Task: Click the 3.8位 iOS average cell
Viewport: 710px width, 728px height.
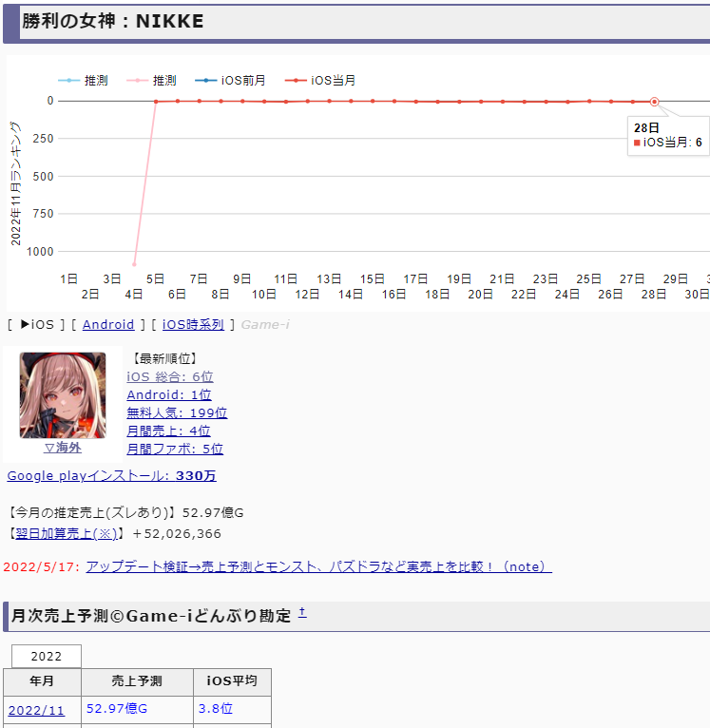Action: pyautogui.click(x=232, y=709)
